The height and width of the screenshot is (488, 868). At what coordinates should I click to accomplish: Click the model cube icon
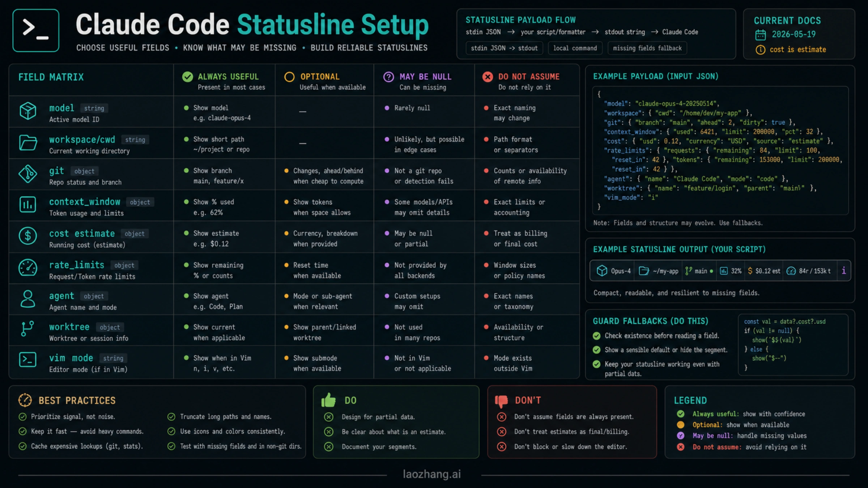point(28,111)
